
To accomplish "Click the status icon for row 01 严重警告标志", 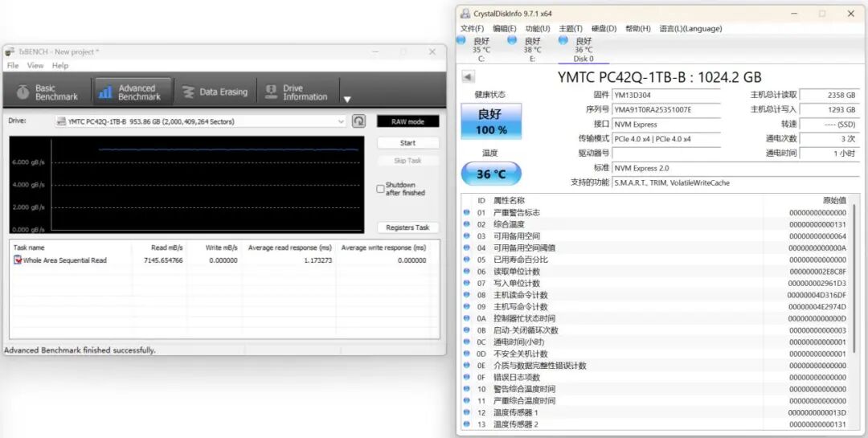I will pyautogui.click(x=466, y=212).
